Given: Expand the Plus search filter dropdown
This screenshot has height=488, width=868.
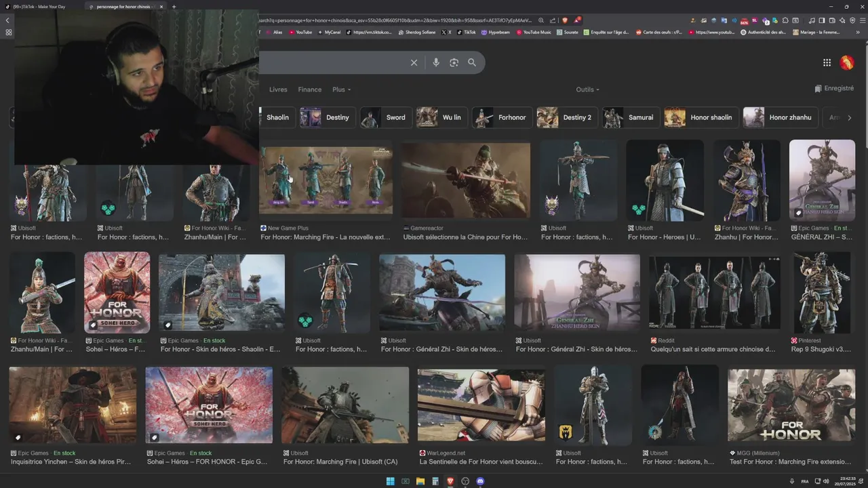Looking at the screenshot, I should (342, 89).
